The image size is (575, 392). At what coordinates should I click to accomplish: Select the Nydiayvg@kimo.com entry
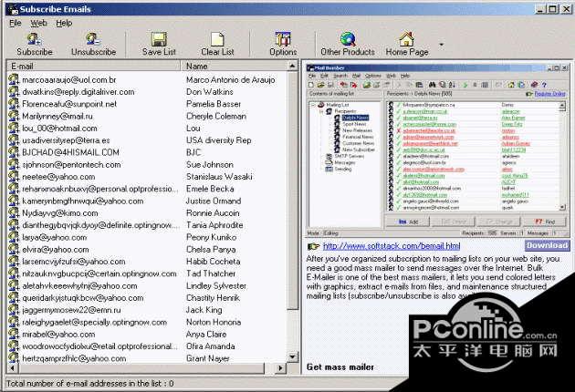pos(59,212)
